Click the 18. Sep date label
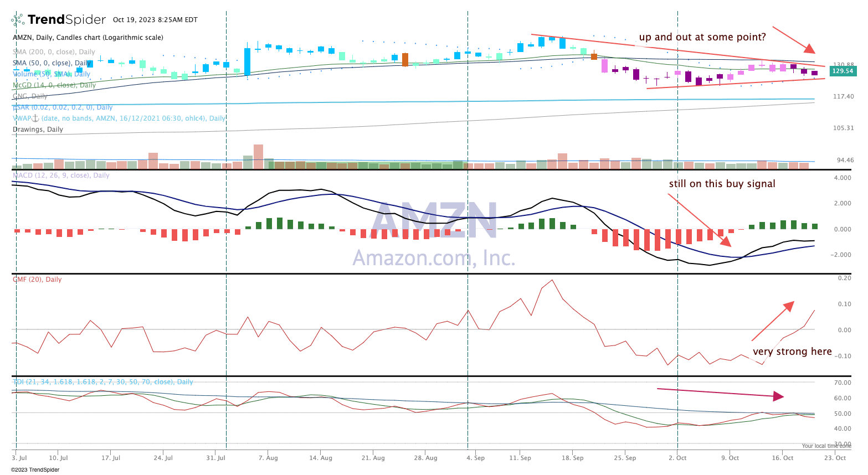 tap(573, 458)
